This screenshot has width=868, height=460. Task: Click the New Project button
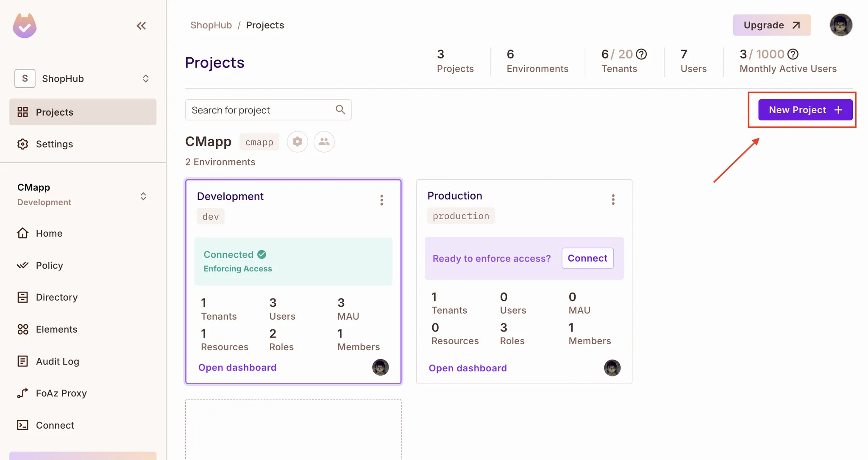coord(805,110)
